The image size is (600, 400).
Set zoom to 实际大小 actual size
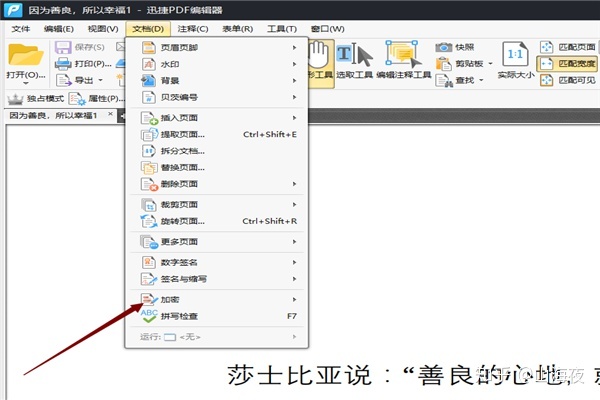coord(515,62)
